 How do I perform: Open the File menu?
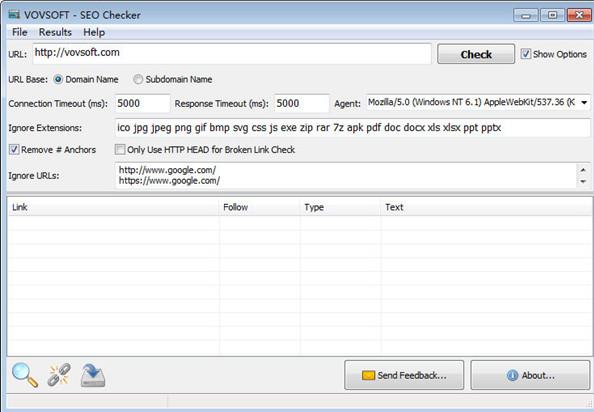[20, 32]
